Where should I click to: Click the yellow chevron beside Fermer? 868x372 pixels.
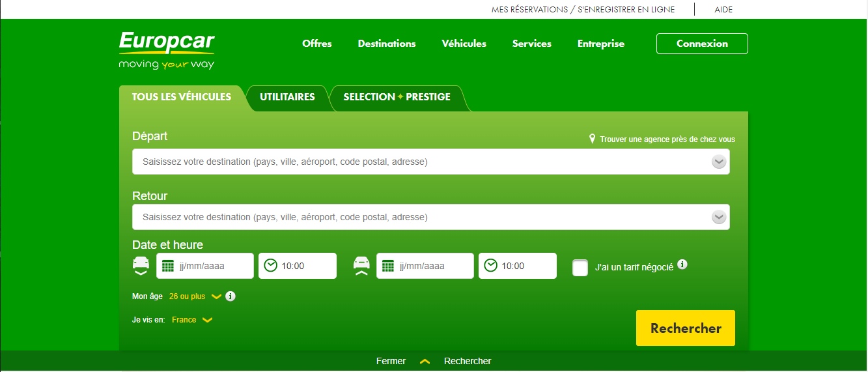pos(425,361)
